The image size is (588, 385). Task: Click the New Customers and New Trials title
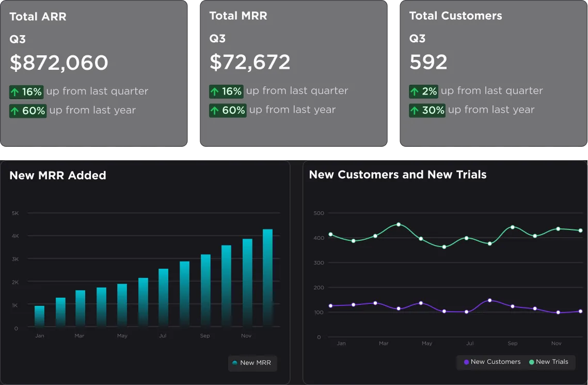point(398,175)
